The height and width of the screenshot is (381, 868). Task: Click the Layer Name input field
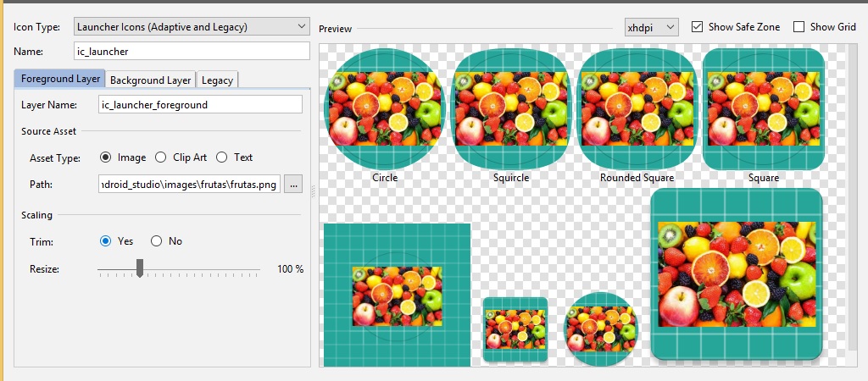200,105
